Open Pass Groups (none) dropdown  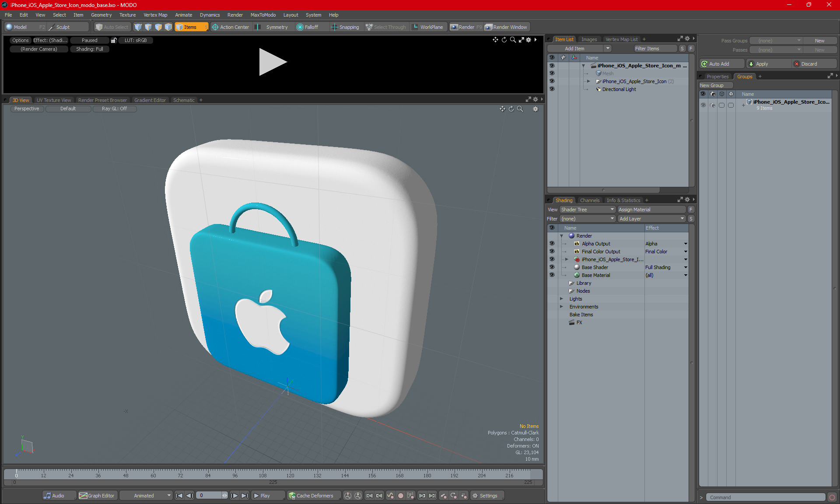(x=776, y=41)
